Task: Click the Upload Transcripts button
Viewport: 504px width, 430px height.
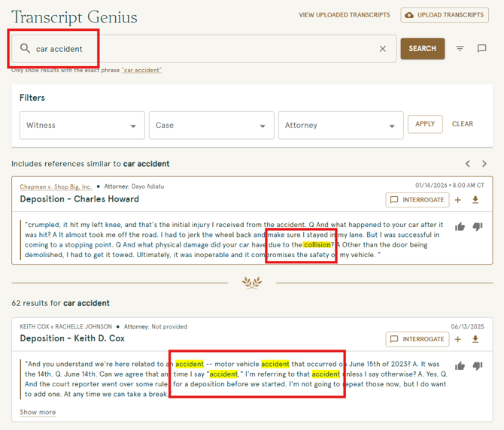Action: 443,15
